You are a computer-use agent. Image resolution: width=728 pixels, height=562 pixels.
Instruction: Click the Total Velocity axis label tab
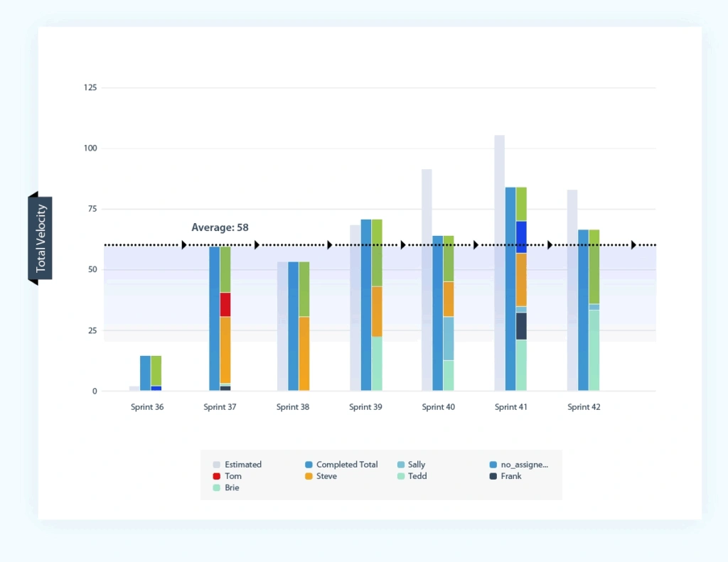[x=41, y=238]
